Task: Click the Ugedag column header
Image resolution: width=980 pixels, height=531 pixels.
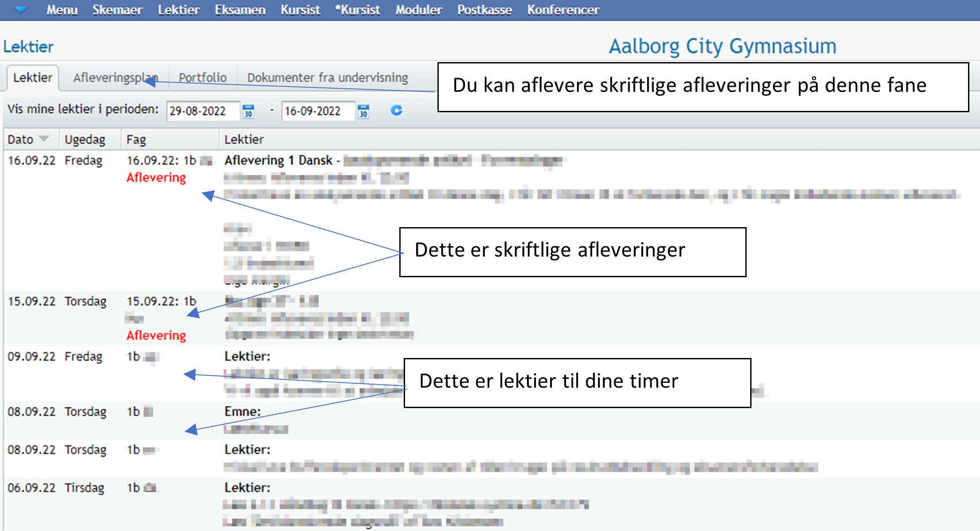Action: [85, 139]
